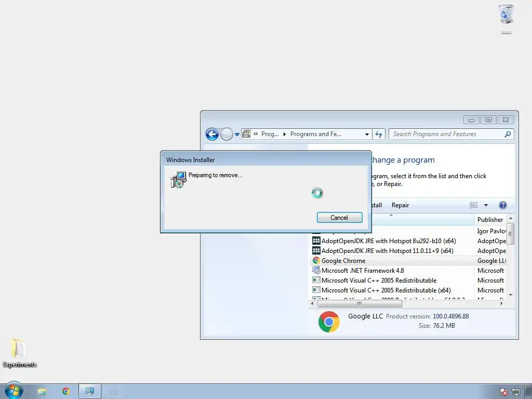This screenshot has width=532, height=399.
Task: Change list view with view icon
Action: tap(474, 205)
